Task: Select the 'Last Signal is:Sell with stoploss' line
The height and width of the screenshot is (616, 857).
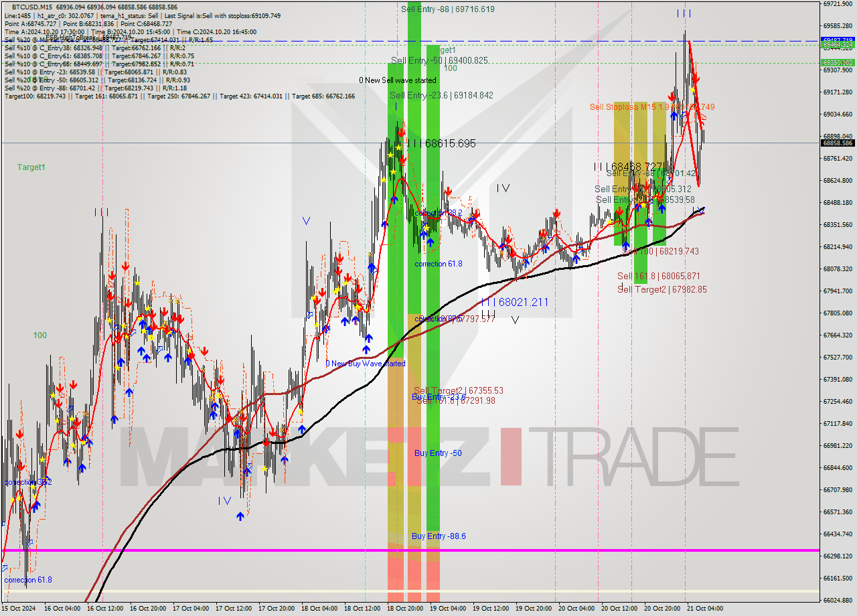Action: tap(222, 15)
